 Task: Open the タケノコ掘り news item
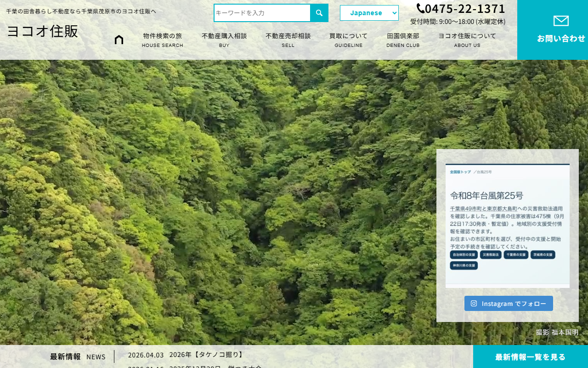207,355
